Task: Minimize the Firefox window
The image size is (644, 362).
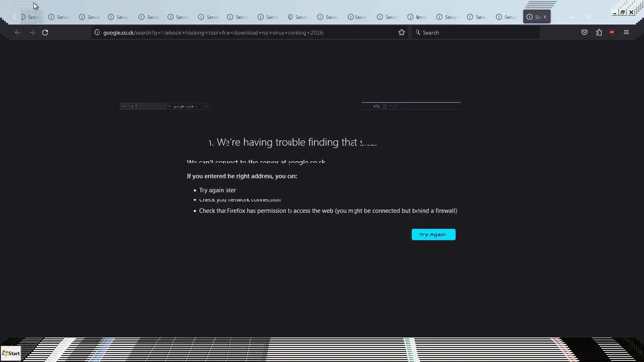Action: pyautogui.click(x=615, y=12)
